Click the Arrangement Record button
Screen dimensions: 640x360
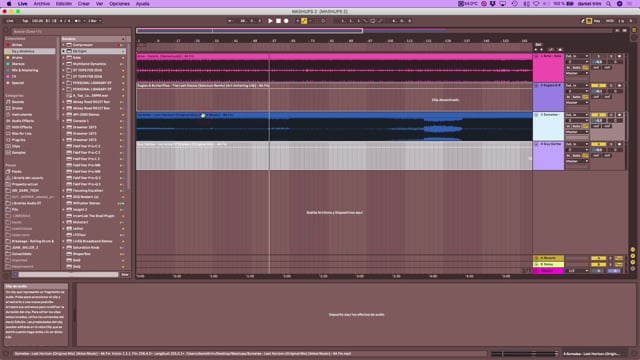(x=286, y=21)
